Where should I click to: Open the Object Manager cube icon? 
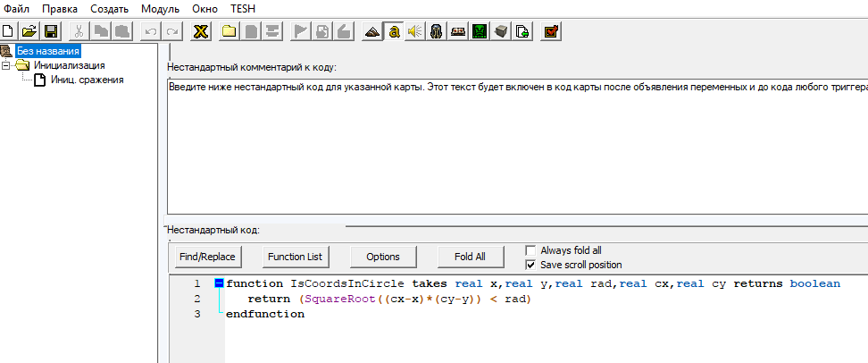(501, 31)
